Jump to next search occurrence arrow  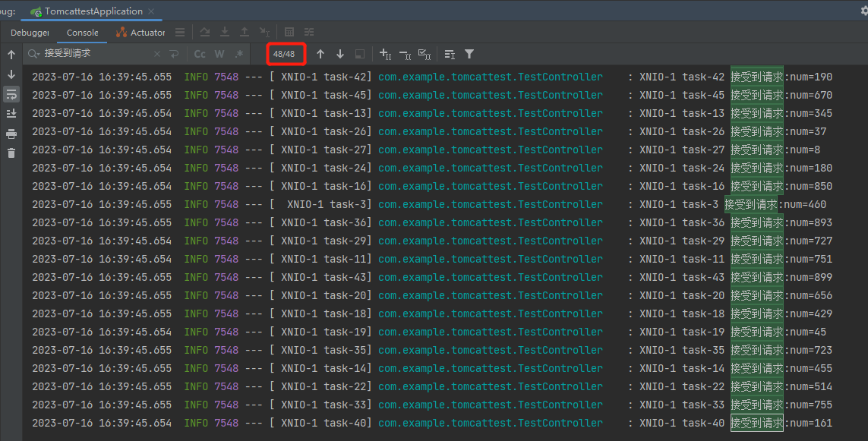click(340, 54)
